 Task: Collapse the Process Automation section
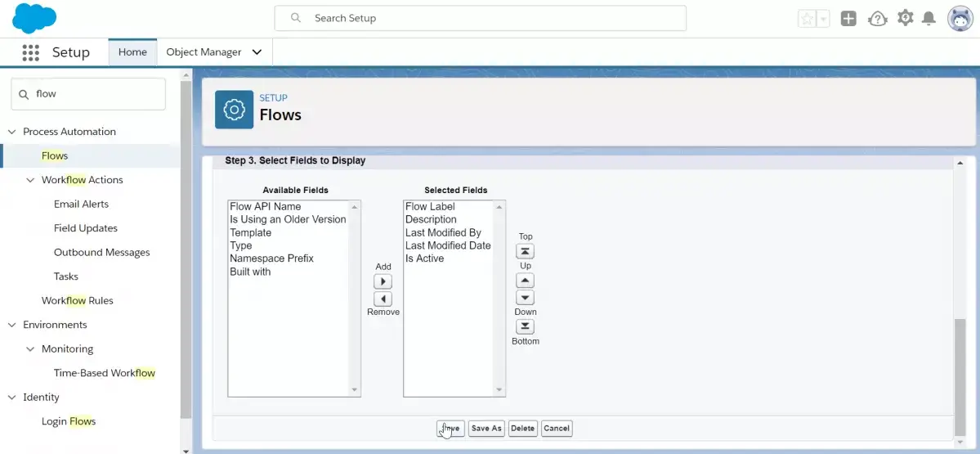(x=11, y=132)
